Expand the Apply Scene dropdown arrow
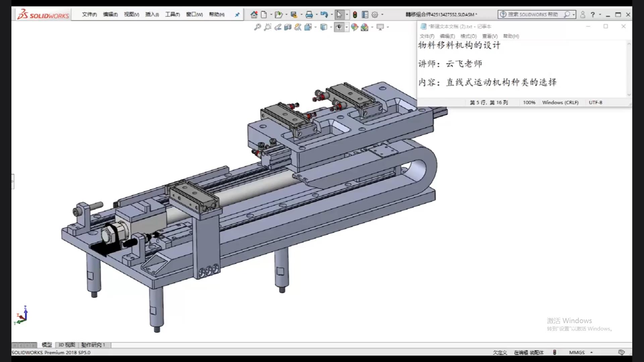Viewport: 644px width, 362px height. pos(372,27)
